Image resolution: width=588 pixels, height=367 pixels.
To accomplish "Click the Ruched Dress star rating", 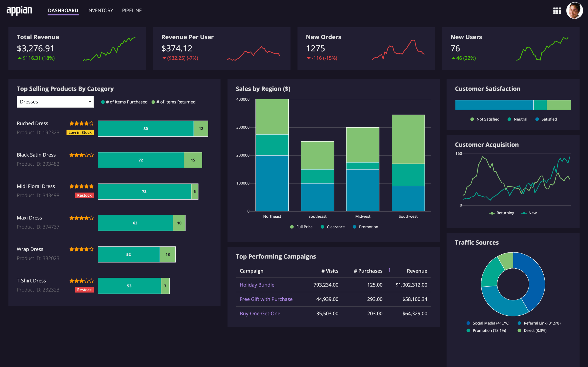I will (x=81, y=123).
